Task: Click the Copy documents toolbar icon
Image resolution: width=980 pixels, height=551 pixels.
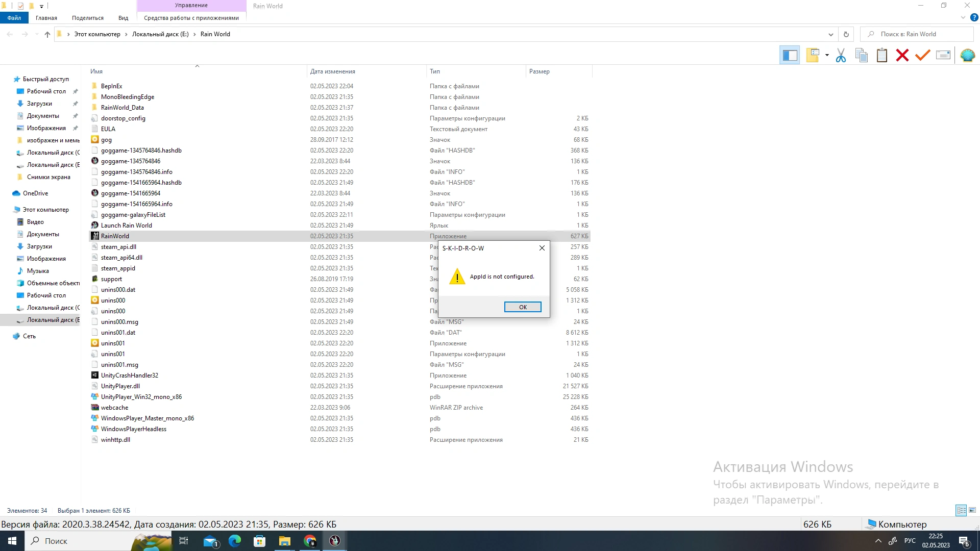Action: (x=862, y=55)
